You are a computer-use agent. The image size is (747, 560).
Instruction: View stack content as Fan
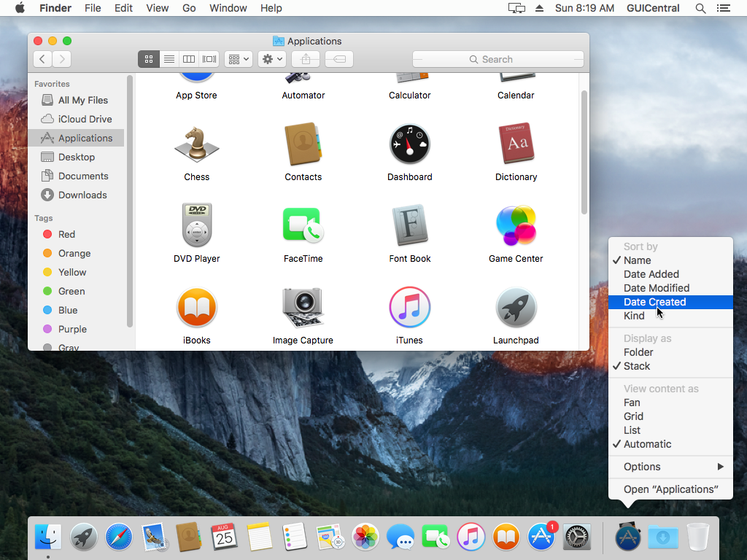click(670, 402)
